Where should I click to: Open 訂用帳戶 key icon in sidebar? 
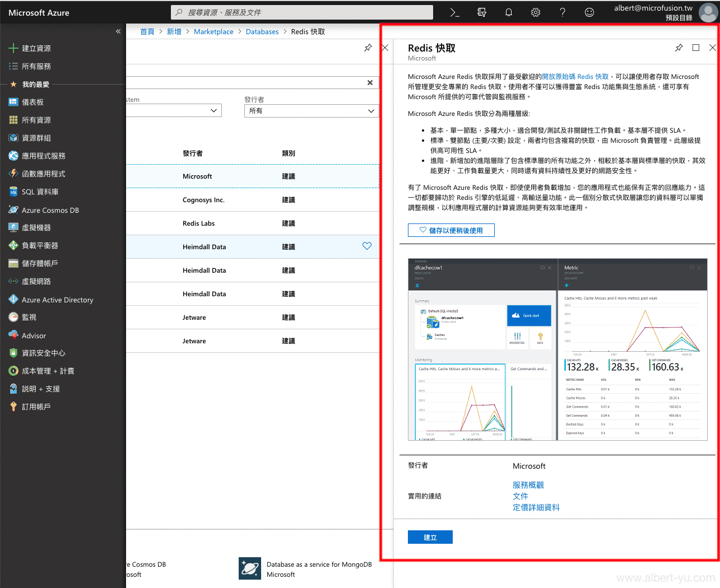[x=13, y=407]
